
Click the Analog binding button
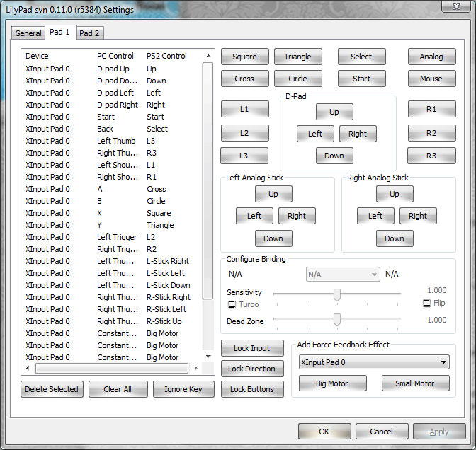pos(431,57)
